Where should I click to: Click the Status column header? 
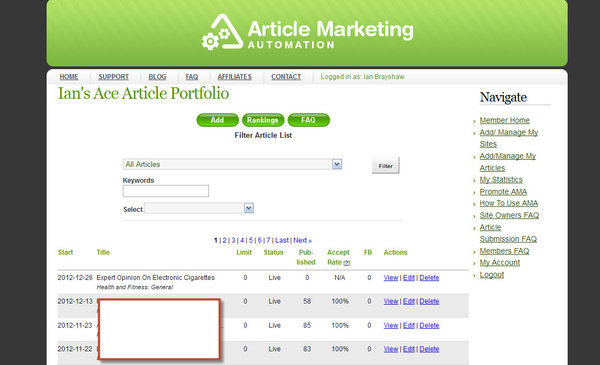coord(273,253)
